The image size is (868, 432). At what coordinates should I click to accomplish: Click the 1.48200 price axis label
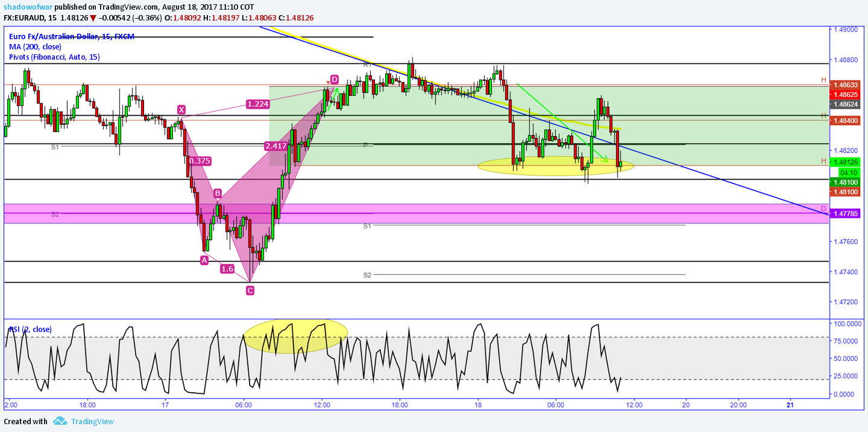tap(846, 151)
